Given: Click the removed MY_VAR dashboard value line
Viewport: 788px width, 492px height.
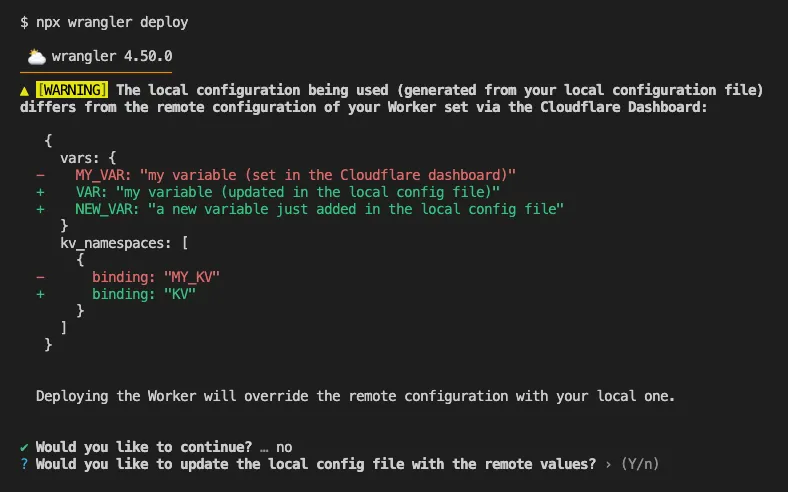Looking at the screenshot, I should tap(296, 174).
